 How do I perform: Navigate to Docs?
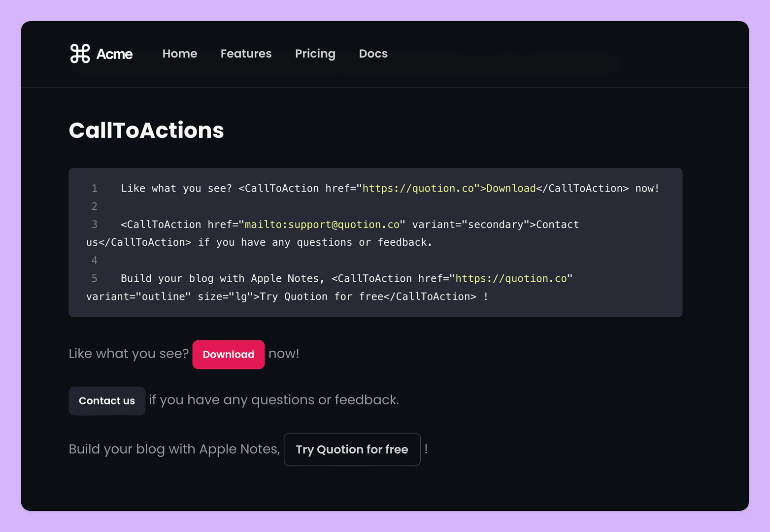coord(373,54)
